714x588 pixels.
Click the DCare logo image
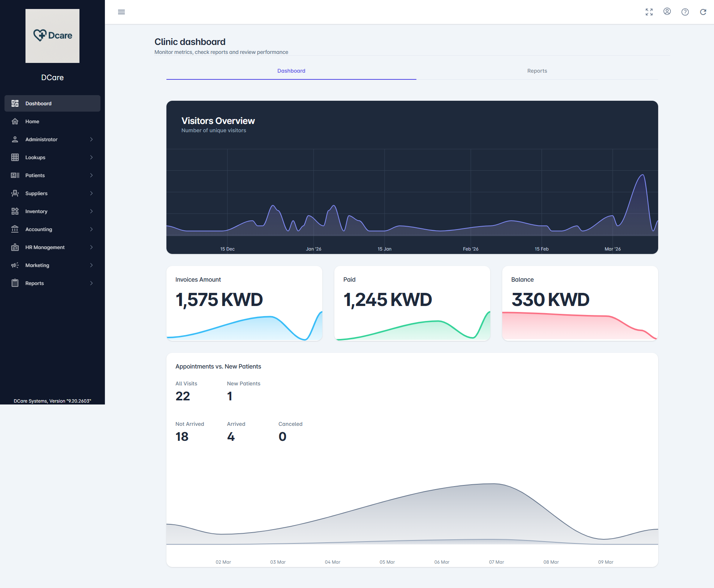[x=52, y=36]
